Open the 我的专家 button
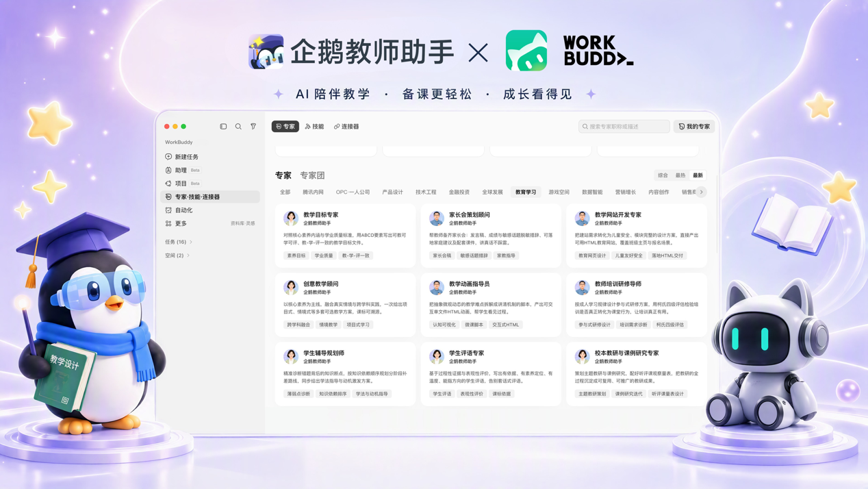Image resolution: width=868 pixels, height=489 pixels. click(694, 127)
